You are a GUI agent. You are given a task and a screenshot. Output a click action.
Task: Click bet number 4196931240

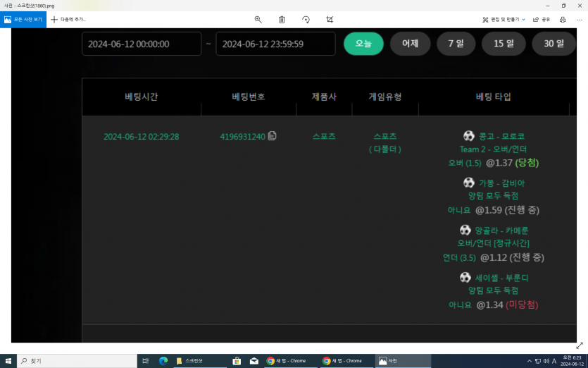point(242,137)
